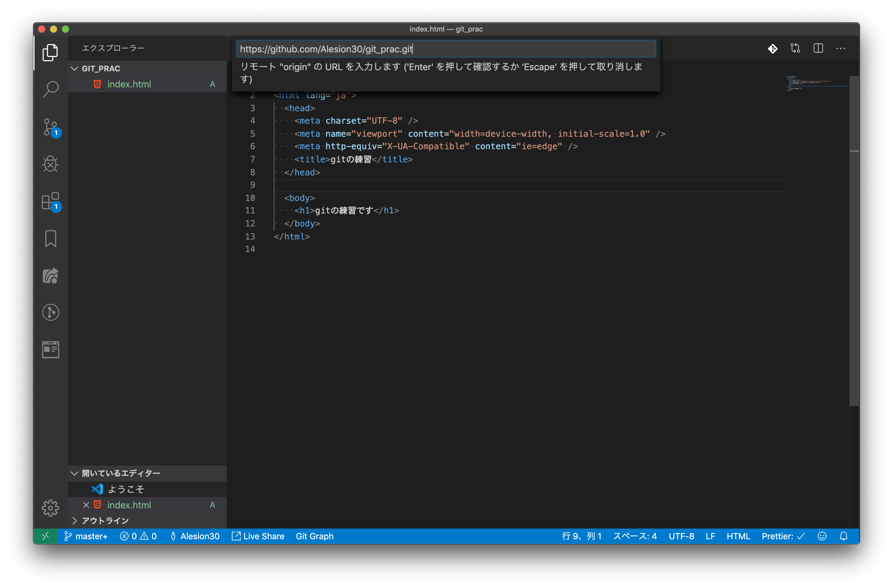The width and height of the screenshot is (893, 588).
Task: Collapse the GIT_PRAC folder section
Action: pyautogui.click(x=148, y=68)
